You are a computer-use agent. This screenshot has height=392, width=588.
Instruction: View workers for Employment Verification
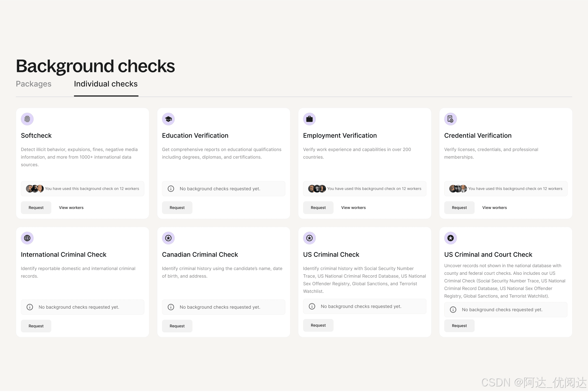353,208
